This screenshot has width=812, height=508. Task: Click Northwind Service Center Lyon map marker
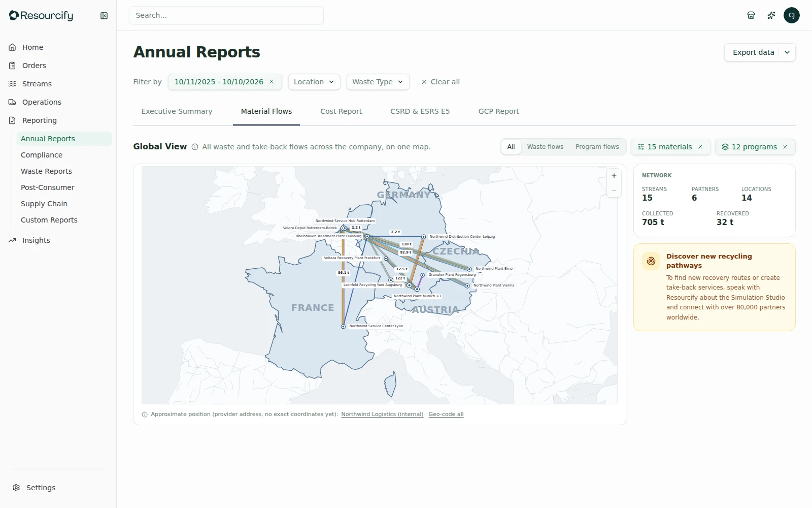pos(343,326)
